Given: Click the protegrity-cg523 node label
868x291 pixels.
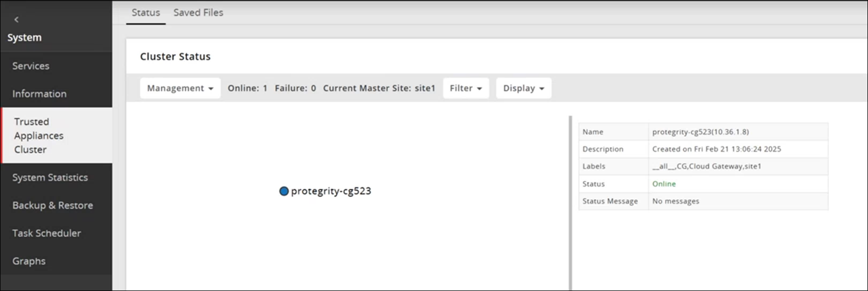Looking at the screenshot, I should 331,191.
